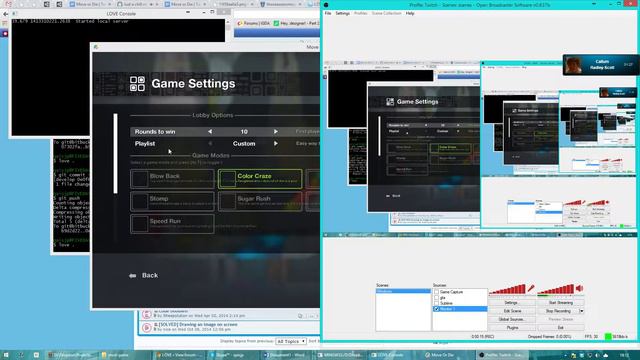640x360 pixels.
Task: Open the Skype taskbar button
Action: point(232,355)
